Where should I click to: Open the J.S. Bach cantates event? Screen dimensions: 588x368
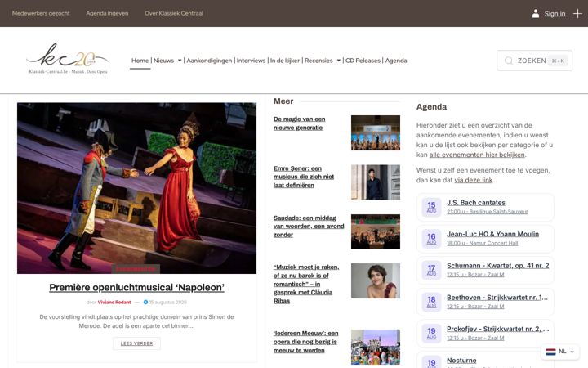point(476,203)
